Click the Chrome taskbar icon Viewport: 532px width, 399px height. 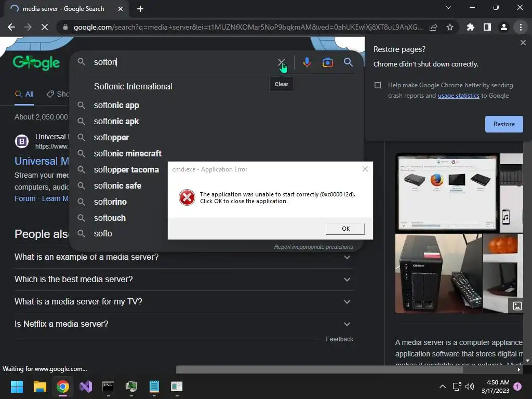(x=63, y=387)
